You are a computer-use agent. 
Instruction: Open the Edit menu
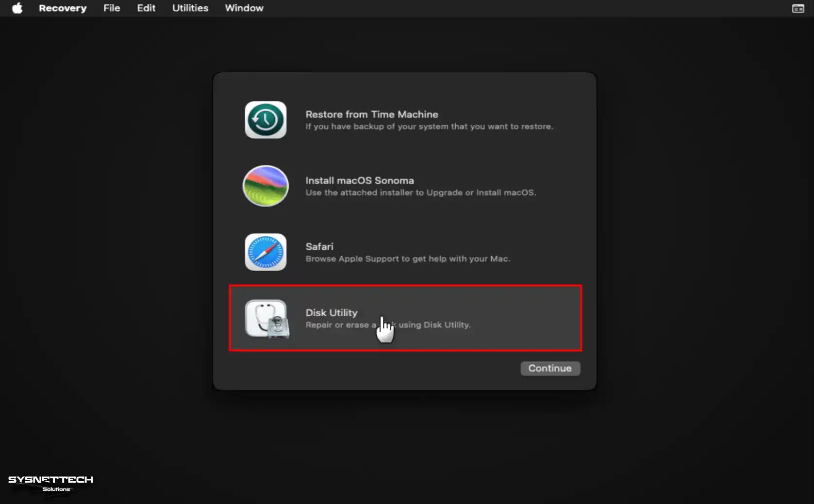(146, 8)
